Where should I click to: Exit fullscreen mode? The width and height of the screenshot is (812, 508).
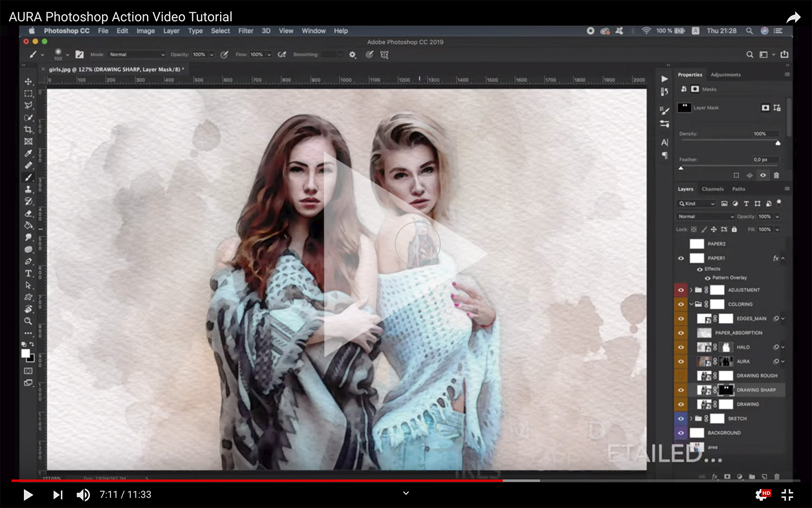tap(787, 495)
